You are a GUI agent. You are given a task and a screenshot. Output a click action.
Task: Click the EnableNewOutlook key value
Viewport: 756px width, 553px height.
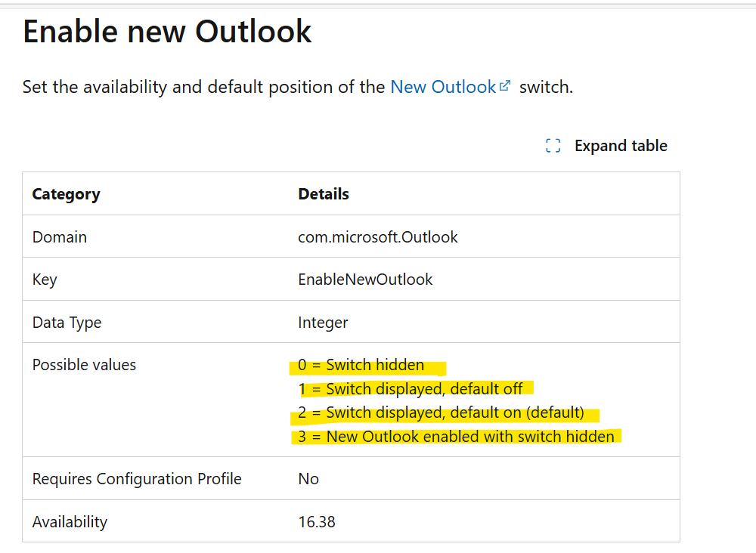click(364, 279)
